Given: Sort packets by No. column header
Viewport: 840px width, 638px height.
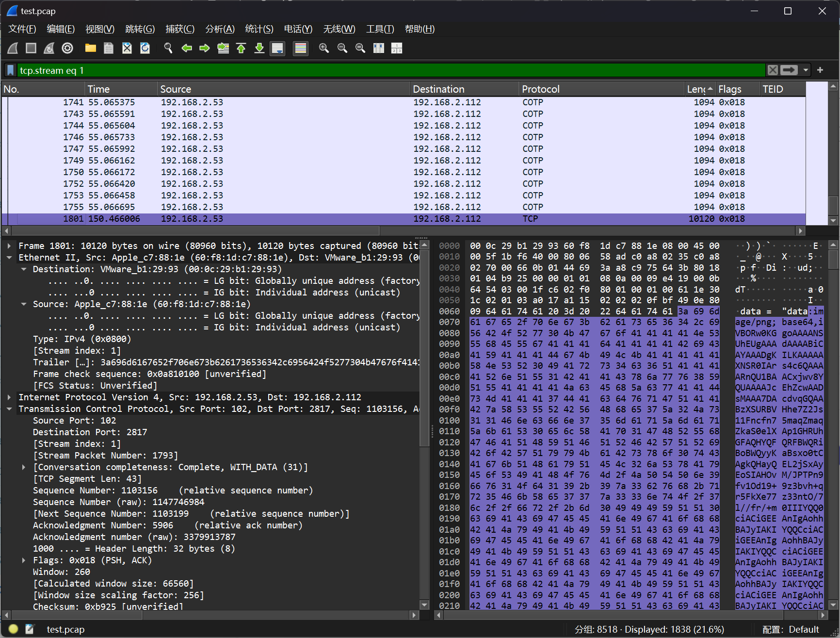Looking at the screenshot, I should 43,89.
